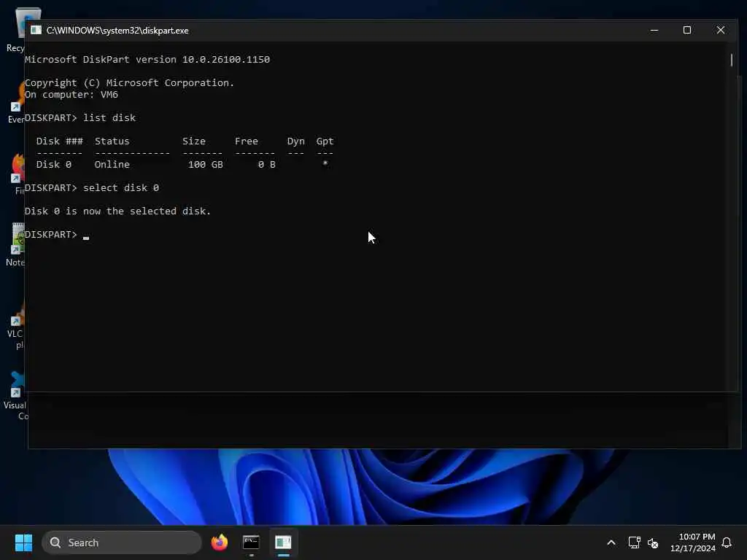Select the diskpart taskbar icon

[x=283, y=542]
